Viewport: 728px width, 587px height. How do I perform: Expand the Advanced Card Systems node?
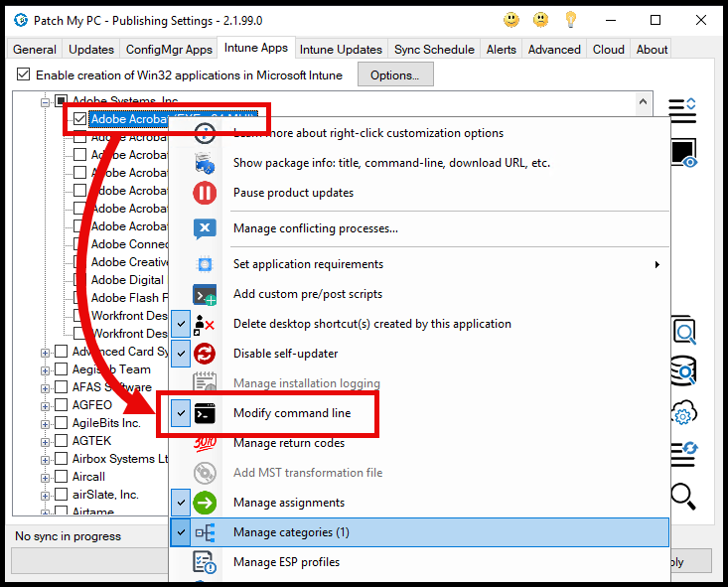45,353
